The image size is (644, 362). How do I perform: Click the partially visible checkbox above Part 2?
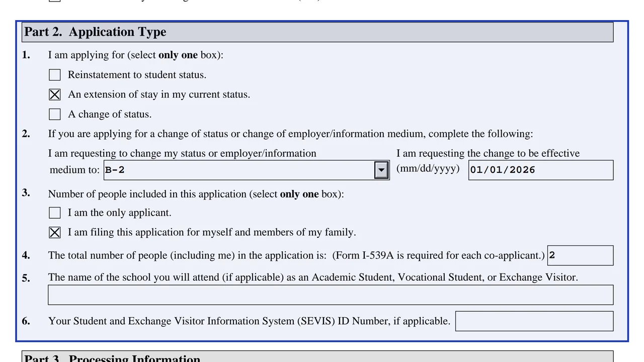pos(55,1)
